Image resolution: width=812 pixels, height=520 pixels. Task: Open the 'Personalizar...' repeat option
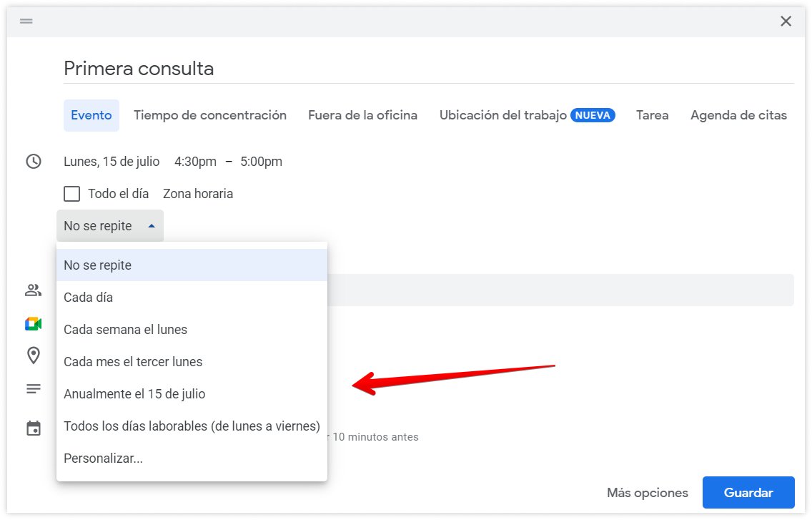(x=192, y=458)
